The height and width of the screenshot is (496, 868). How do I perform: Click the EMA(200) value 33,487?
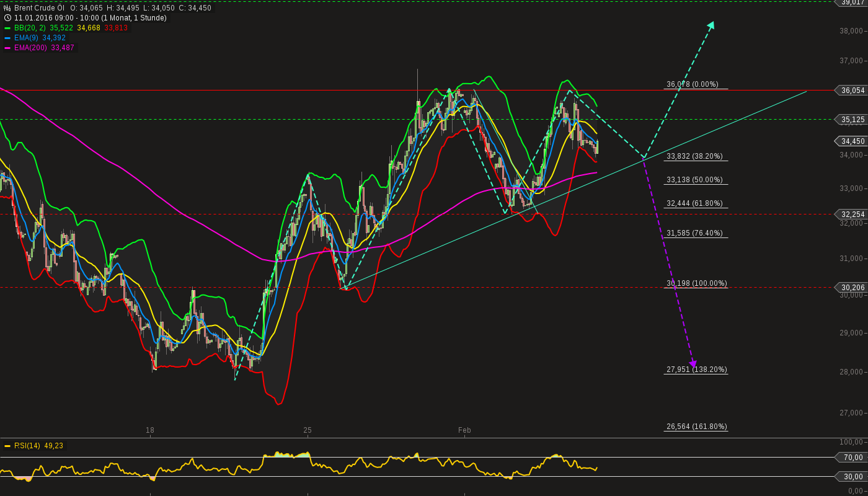pyautogui.click(x=63, y=48)
